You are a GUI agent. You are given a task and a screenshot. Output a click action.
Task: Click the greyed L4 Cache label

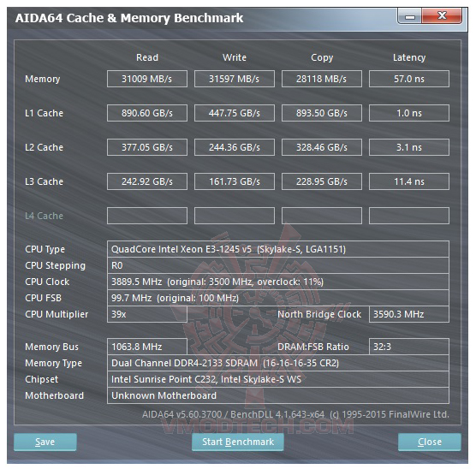pyautogui.click(x=44, y=216)
